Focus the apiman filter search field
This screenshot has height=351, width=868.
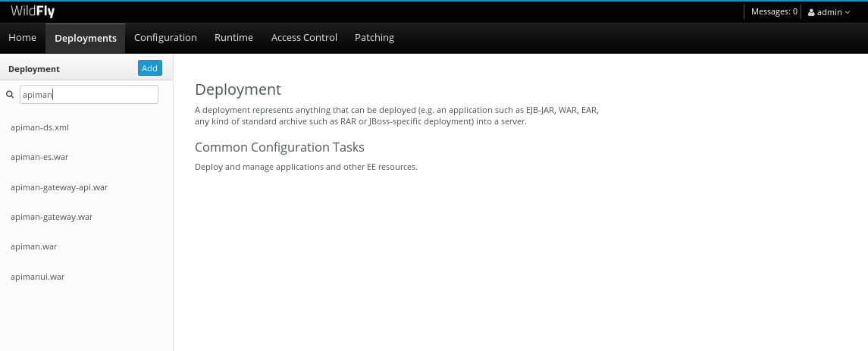coord(89,94)
